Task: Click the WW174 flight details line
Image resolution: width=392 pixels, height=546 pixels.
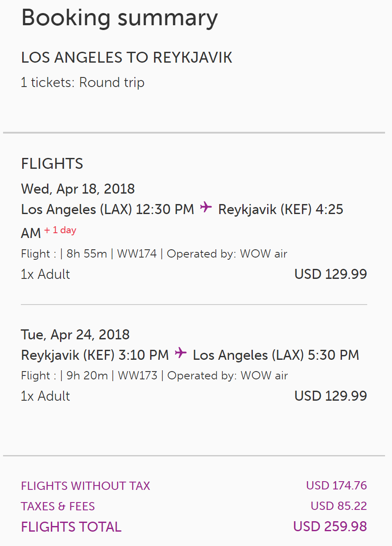Action: pos(154,254)
